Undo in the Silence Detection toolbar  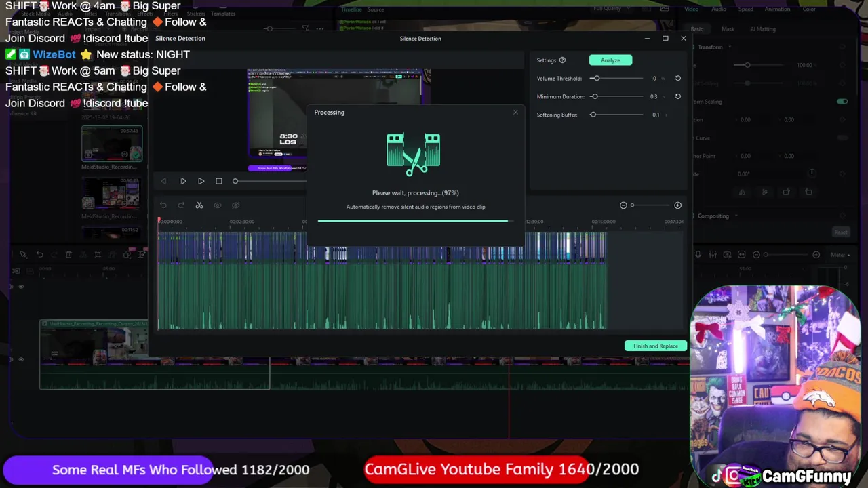(163, 205)
